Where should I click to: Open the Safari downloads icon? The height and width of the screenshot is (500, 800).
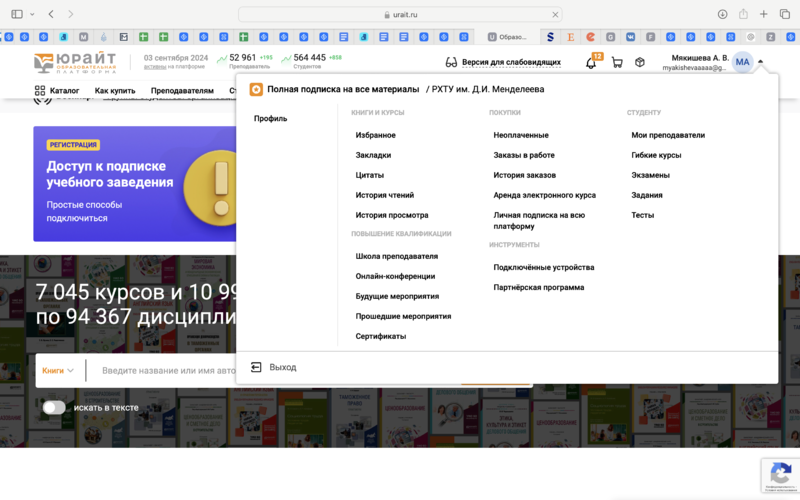[722, 14]
